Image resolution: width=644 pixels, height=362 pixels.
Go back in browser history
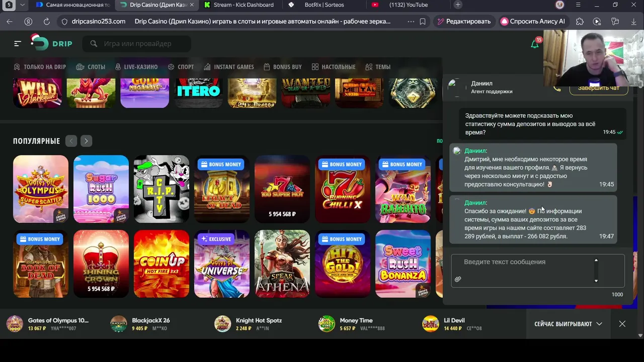pyautogui.click(x=10, y=22)
